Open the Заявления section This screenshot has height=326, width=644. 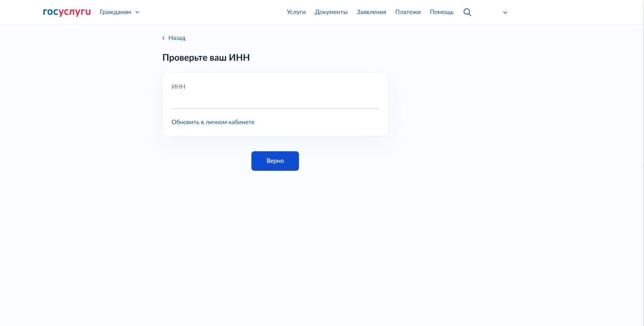pos(371,12)
